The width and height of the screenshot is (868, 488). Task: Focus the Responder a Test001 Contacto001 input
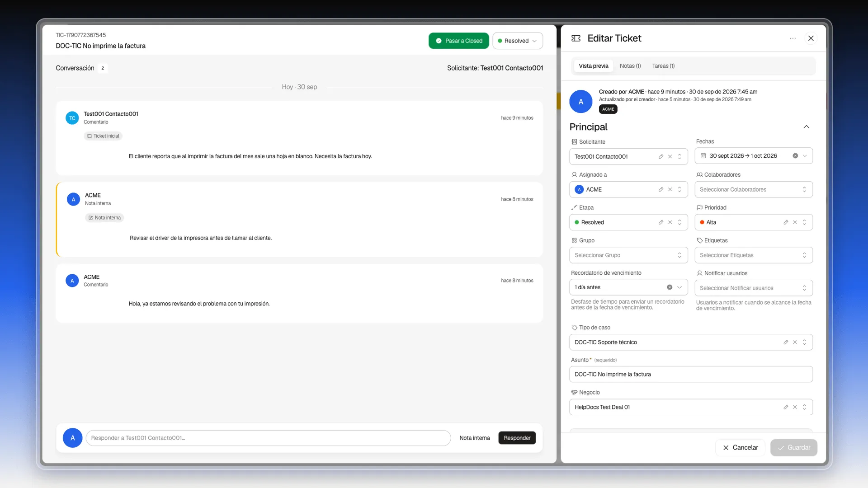pyautogui.click(x=268, y=438)
